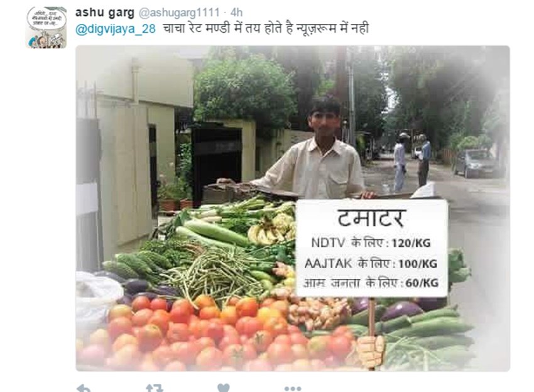Click the NDTV 120/KG line on sign
Viewport: 534px width, 392px height.
(x=371, y=243)
